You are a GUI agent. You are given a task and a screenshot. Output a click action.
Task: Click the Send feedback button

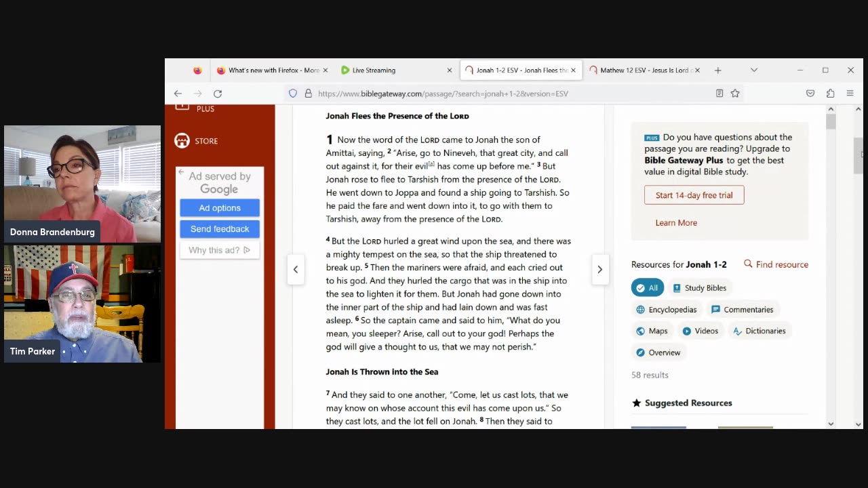220,229
